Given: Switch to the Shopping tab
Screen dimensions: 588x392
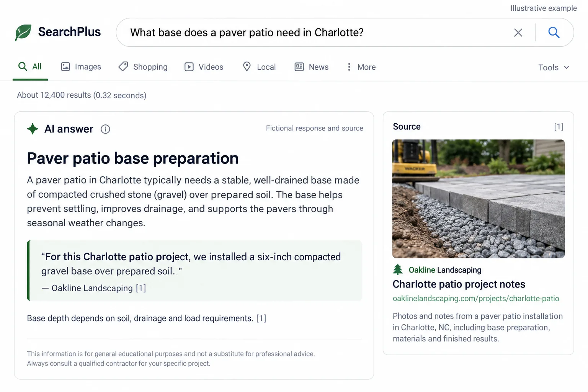Looking at the screenshot, I should [x=143, y=67].
